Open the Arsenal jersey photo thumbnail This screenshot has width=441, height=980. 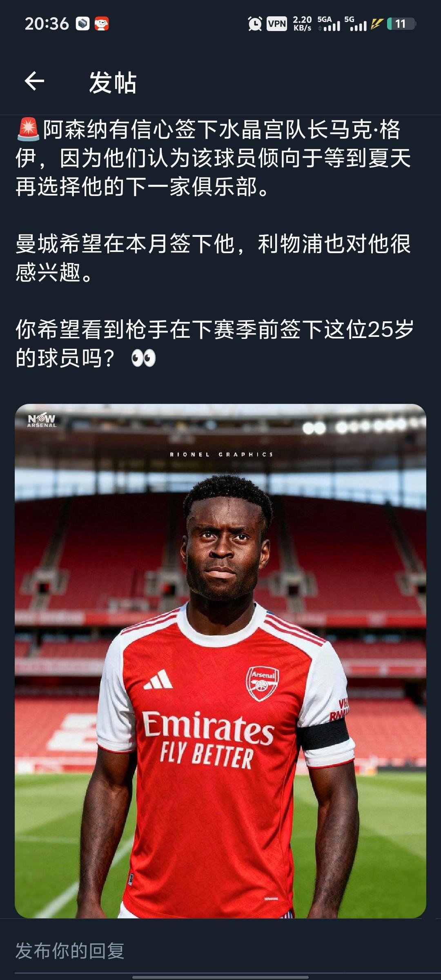[x=220, y=661]
